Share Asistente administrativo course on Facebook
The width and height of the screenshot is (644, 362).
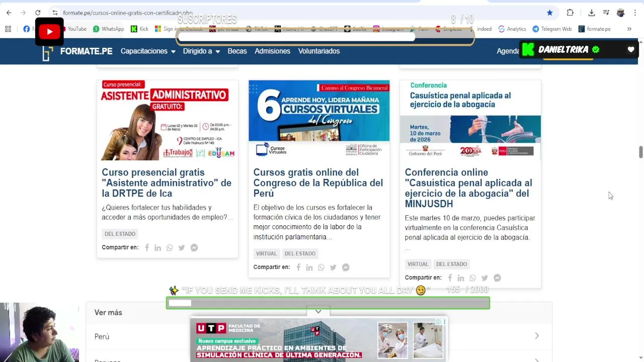coord(147,248)
